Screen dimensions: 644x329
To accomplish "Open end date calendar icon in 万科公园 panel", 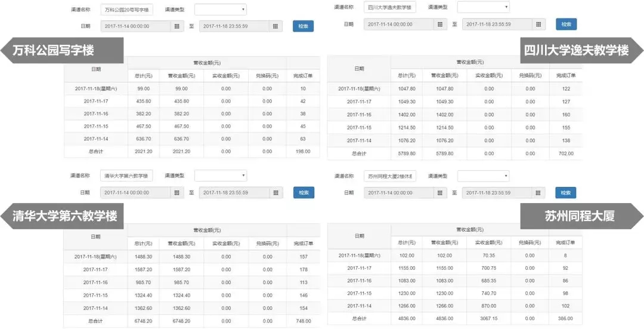I will 275,26.
